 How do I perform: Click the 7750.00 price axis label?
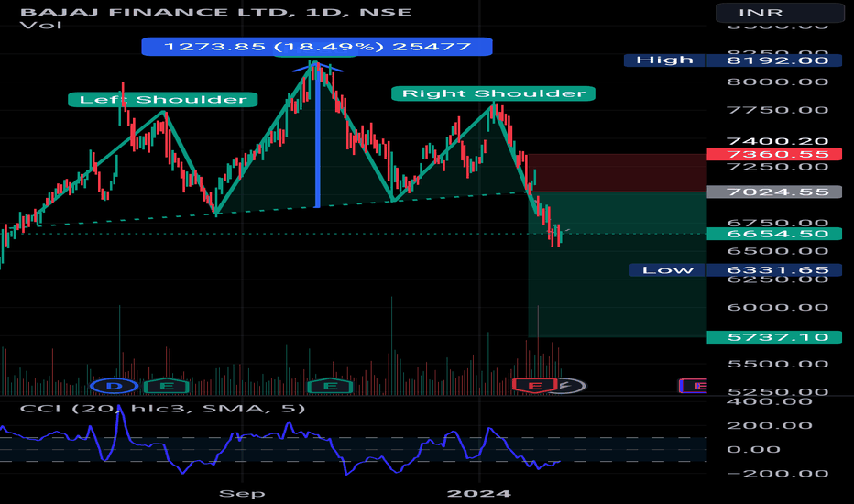point(777,110)
